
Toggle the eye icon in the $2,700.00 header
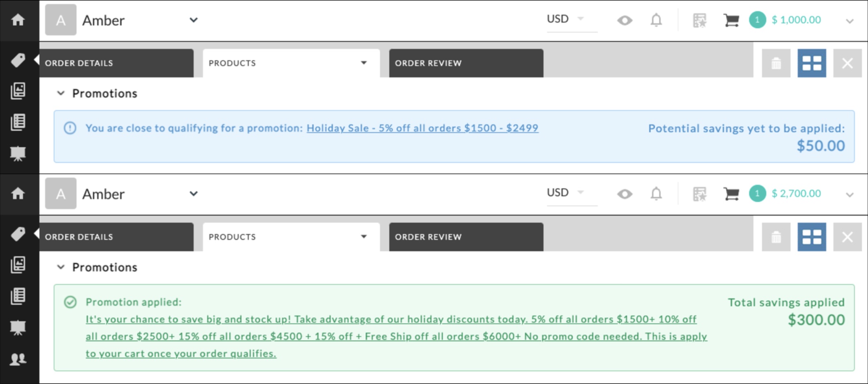tap(625, 194)
